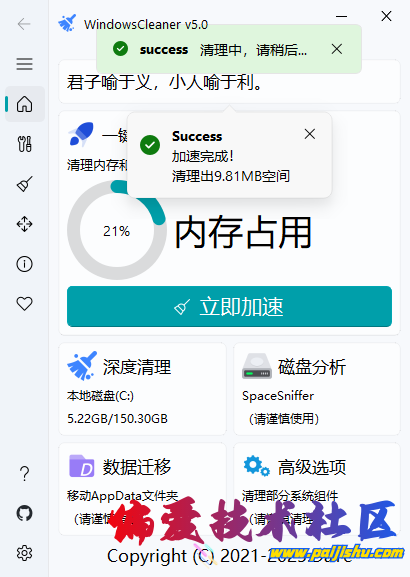Image resolution: width=410 pixels, height=577 pixels.
Task: Open the question mark help page
Action: tap(25, 474)
